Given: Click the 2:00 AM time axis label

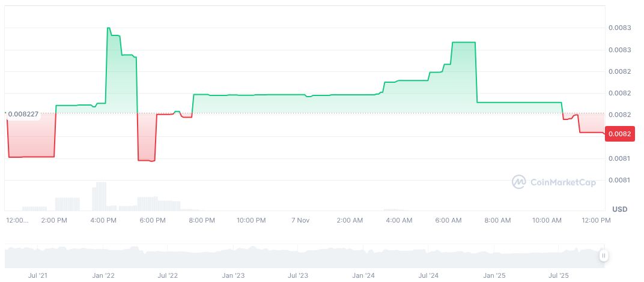Looking at the screenshot, I should click(x=350, y=220).
